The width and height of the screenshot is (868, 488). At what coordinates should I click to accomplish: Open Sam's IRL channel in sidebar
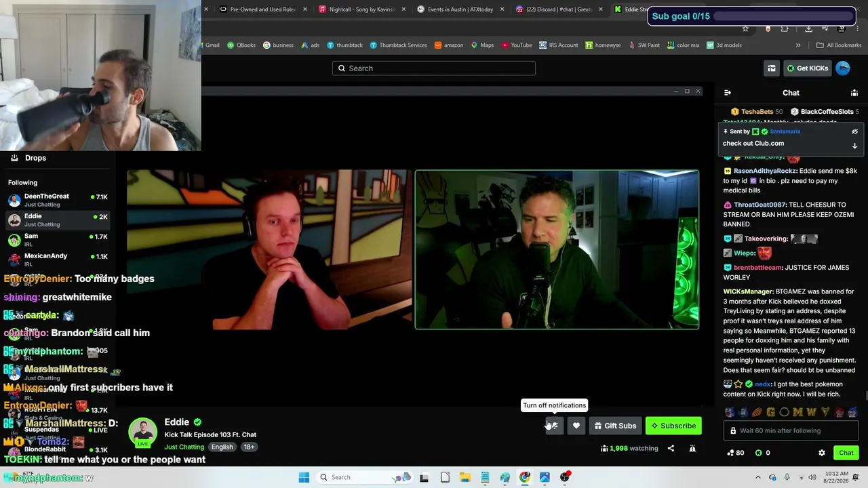tap(58, 240)
